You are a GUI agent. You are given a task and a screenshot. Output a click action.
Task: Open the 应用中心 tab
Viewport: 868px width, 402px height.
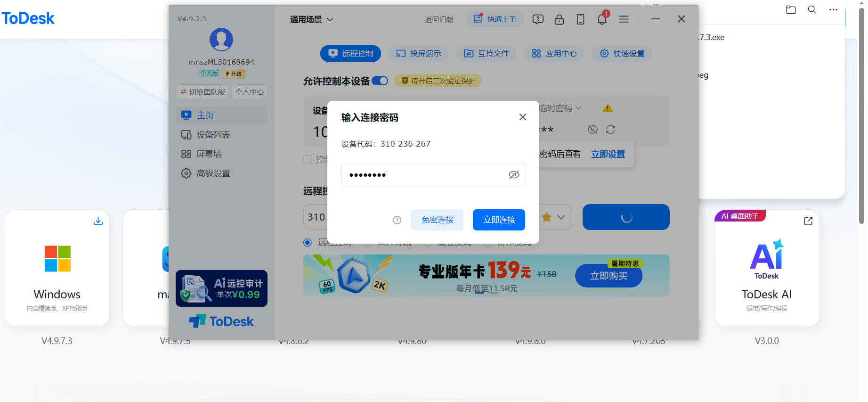tap(554, 54)
